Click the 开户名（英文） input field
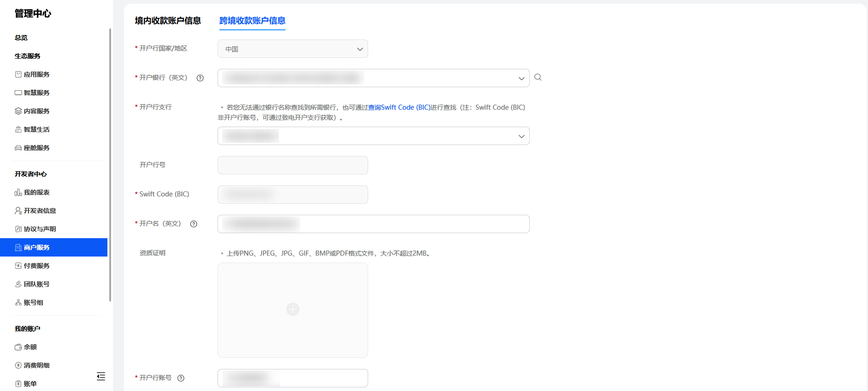 [374, 224]
